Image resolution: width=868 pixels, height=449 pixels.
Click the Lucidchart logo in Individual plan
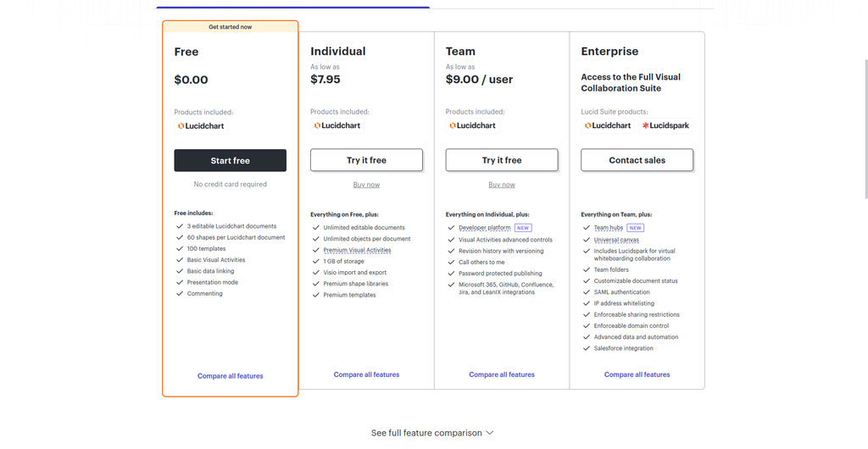pyautogui.click(x=337, y=125)
